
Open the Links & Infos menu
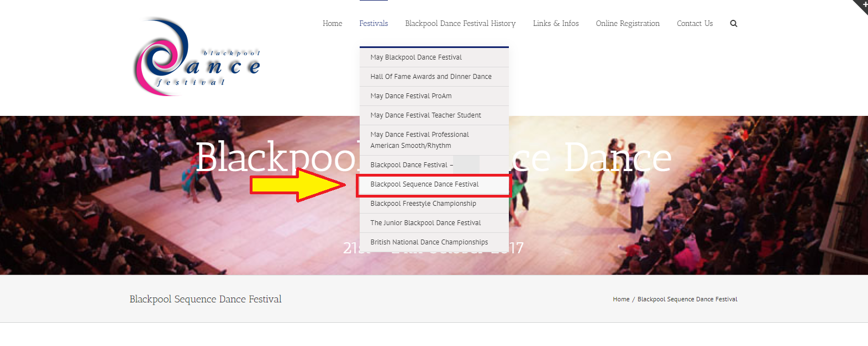[556, 23]
